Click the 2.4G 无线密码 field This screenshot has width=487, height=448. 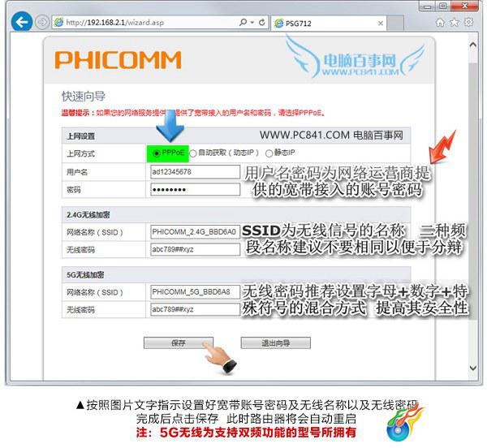point(196,249)
